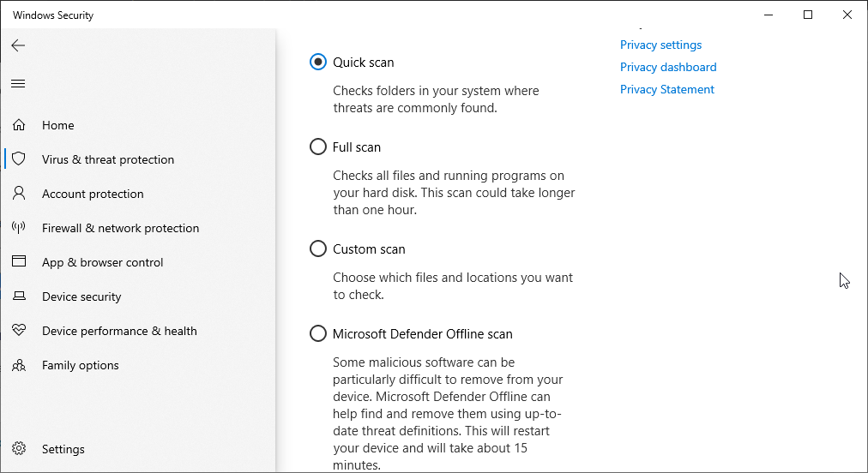This screenshot has height=473, width=868.
Task: Click the App & browser control window icon
Action: coord(19,261)
